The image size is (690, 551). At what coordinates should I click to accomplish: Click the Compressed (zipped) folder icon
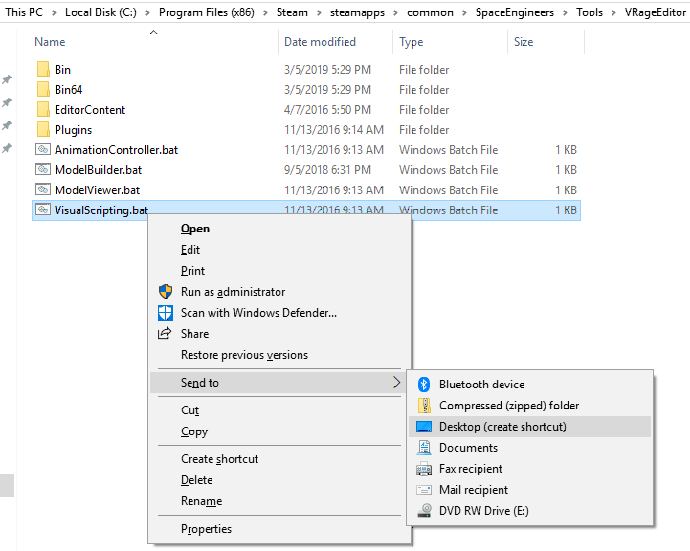[423, 405]
